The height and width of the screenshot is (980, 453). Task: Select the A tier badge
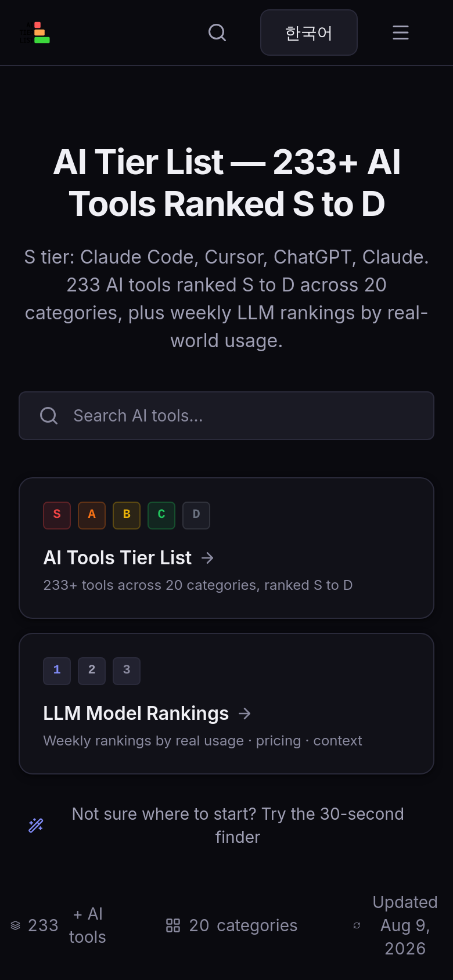click(x=92, y=516)
